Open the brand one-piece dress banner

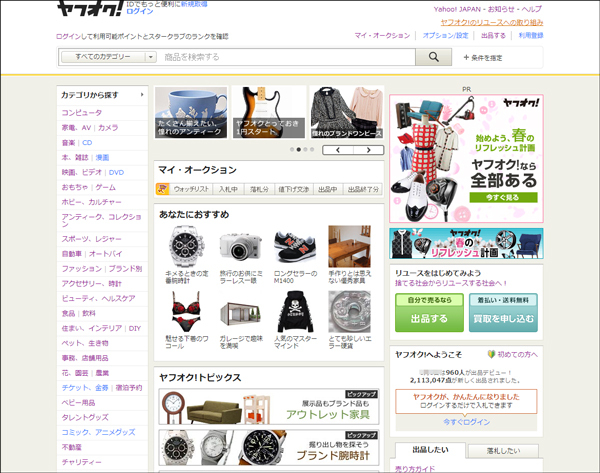click(x=347, y=112)
